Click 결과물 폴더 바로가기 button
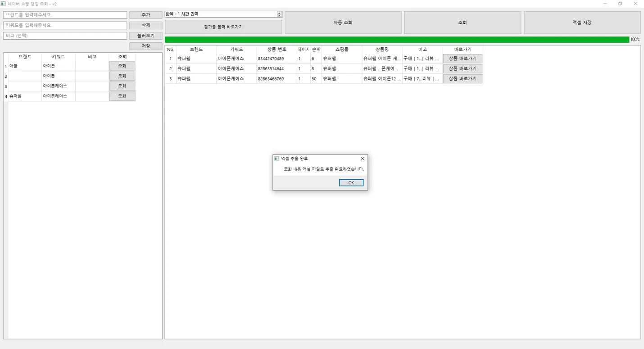The image size is (644, 349). pos(223,27)
